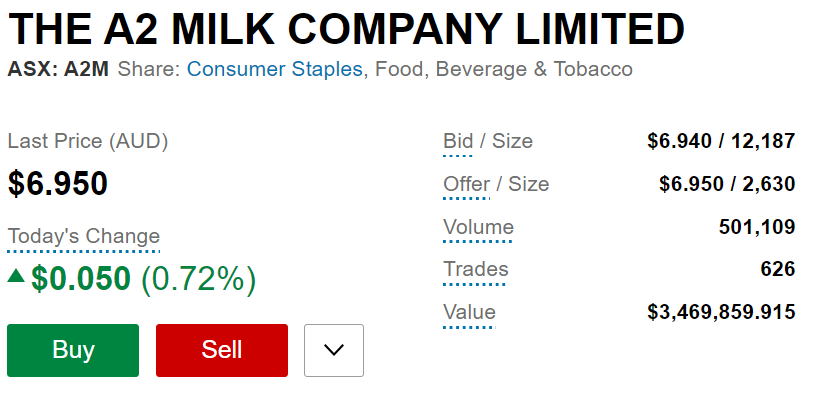Screen dimensions: 835x394
Task: Click the Bid / Size label
Action: [x=488, y=141]
